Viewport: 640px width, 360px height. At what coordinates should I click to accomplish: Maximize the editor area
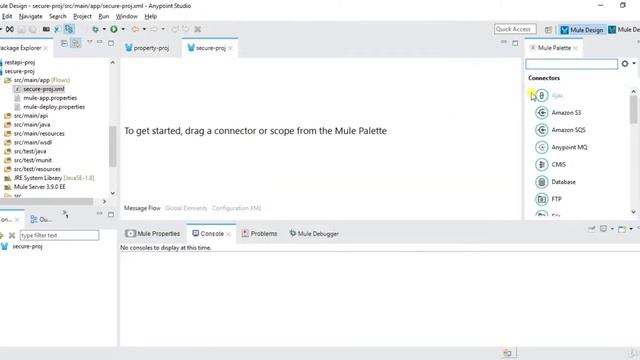(x=515, y=43)
